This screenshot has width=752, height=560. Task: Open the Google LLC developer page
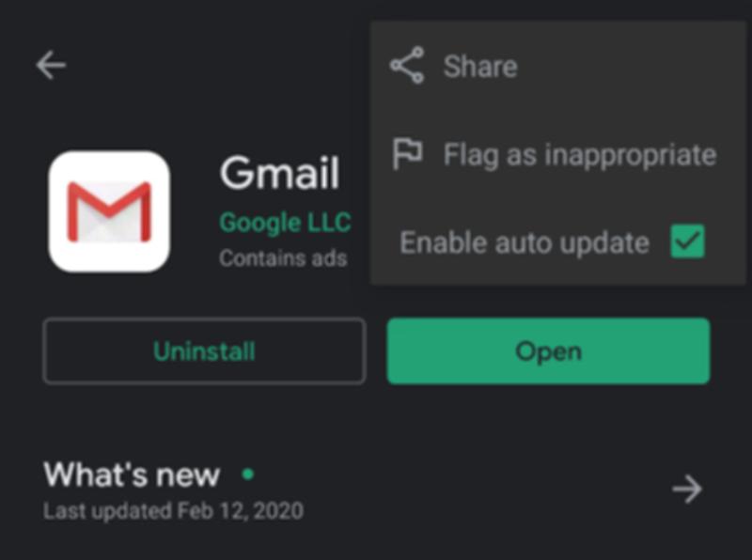click(x=285, y=223)
